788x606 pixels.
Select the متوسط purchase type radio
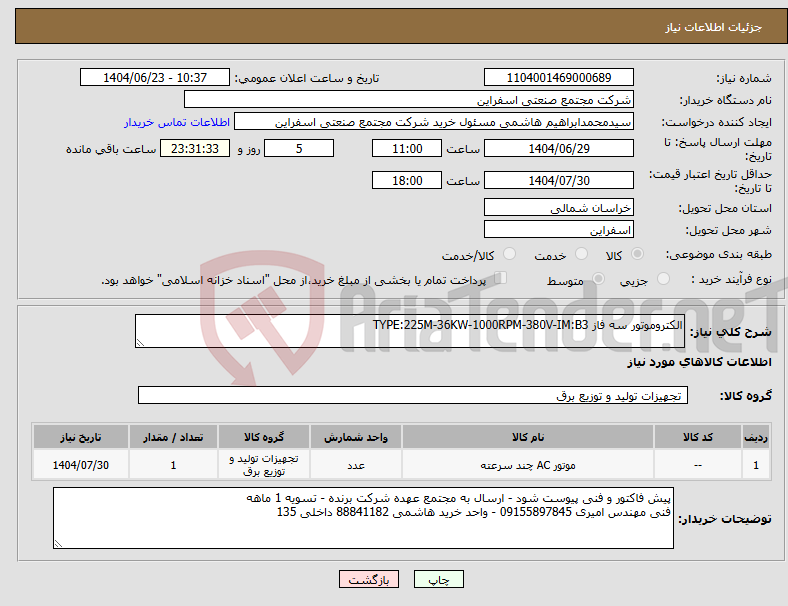click(x=598, y=278)
